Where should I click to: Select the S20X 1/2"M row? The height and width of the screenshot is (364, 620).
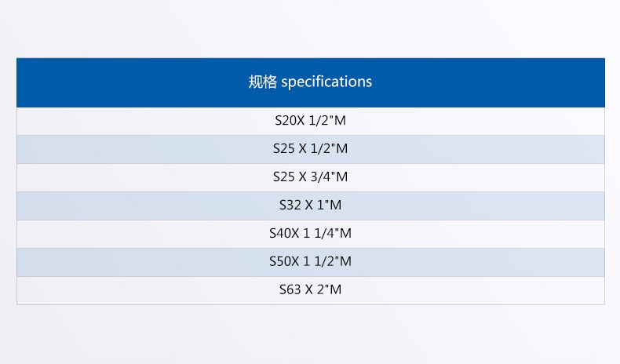click(x=310, y=121)
